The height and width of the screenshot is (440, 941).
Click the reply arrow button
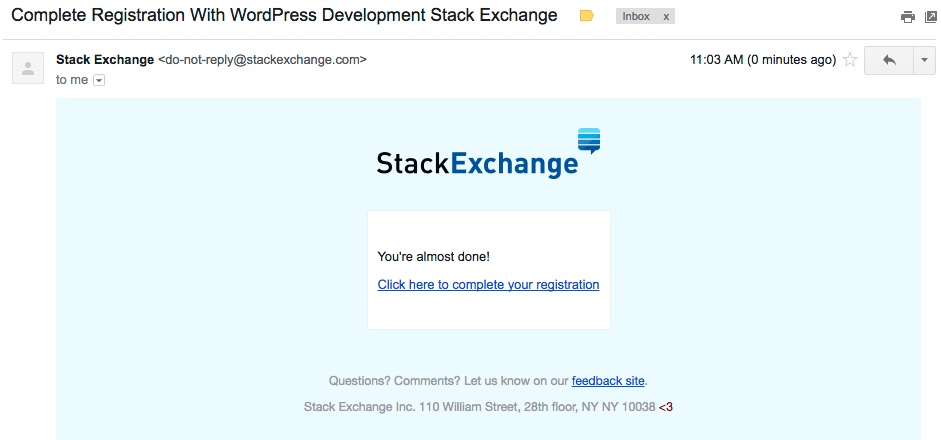click(x=888, y=60)
